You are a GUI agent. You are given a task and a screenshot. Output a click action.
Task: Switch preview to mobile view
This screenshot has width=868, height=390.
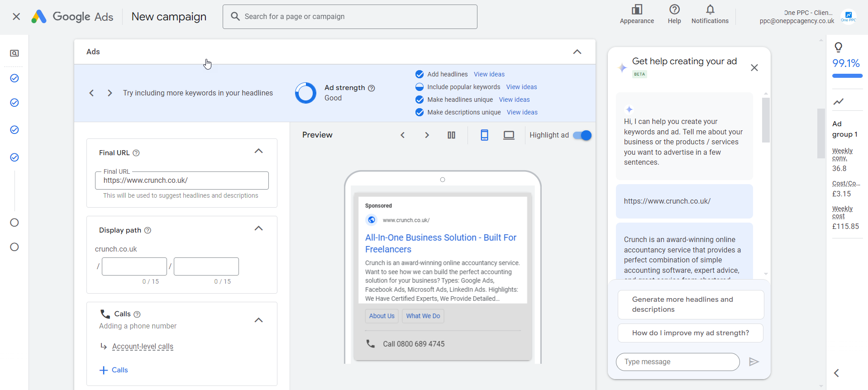tap(484, 135)
